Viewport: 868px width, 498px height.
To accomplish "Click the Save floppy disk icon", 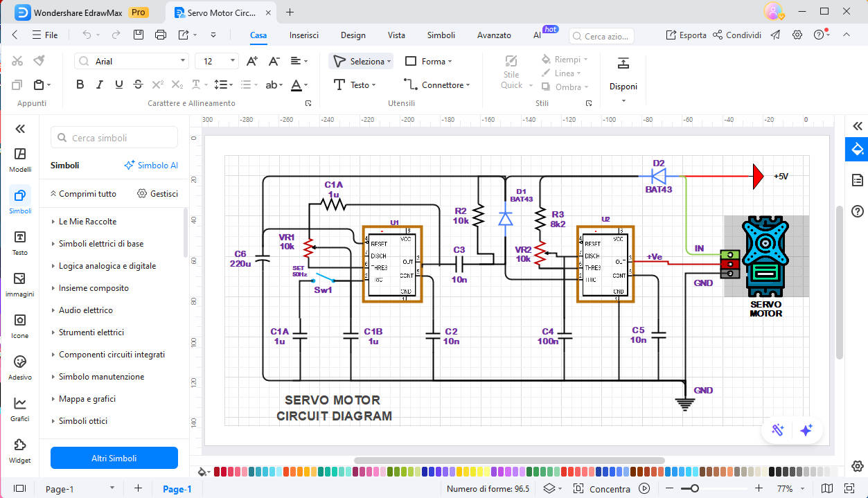I will [139, 35].
